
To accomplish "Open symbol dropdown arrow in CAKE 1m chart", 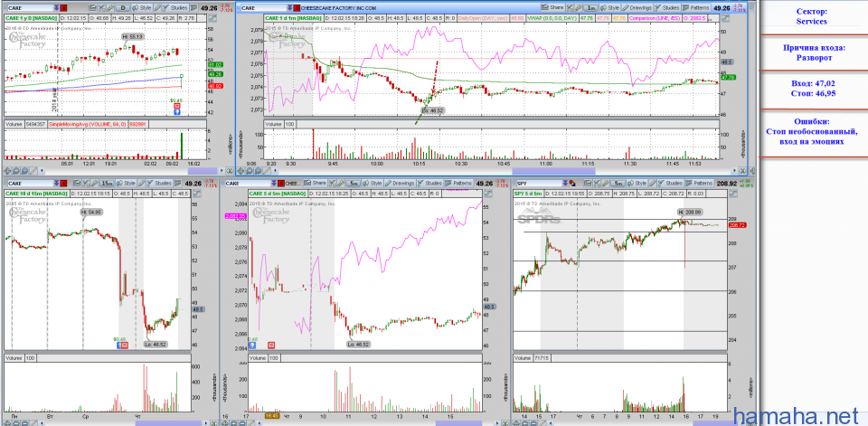I will pos(289,8).
